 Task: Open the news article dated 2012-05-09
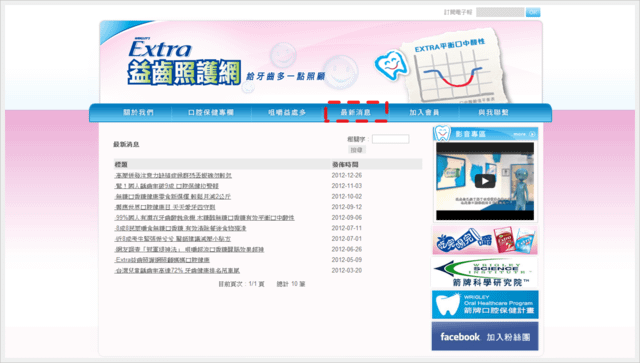(162, 260)
